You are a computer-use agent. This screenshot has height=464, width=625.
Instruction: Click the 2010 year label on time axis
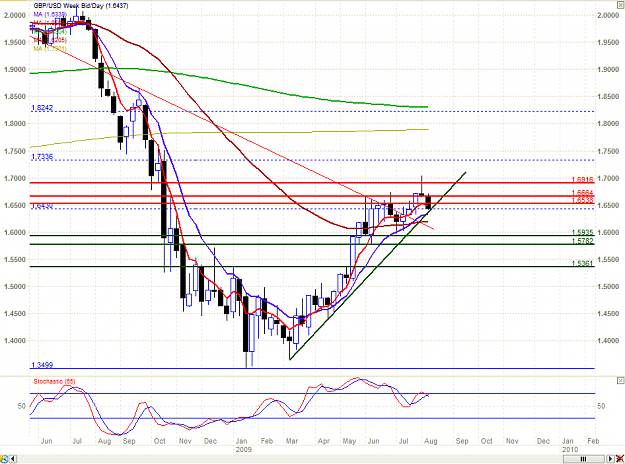[570, 449]
